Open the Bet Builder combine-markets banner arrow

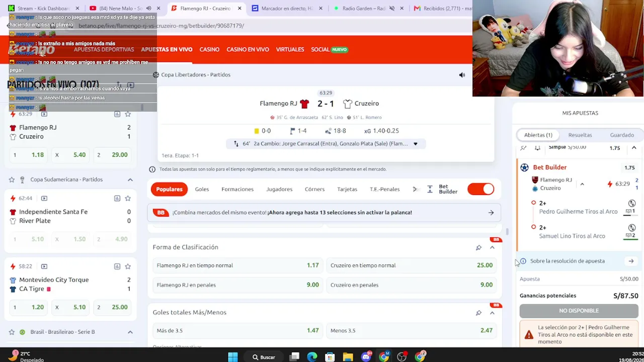coord(491,213)
